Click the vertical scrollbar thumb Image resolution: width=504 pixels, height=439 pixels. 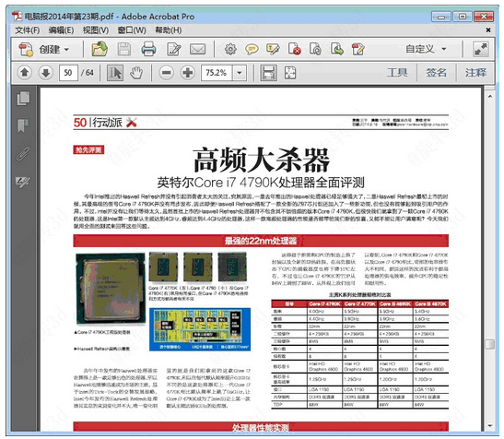pyautogui.click(x=489, y=344)
